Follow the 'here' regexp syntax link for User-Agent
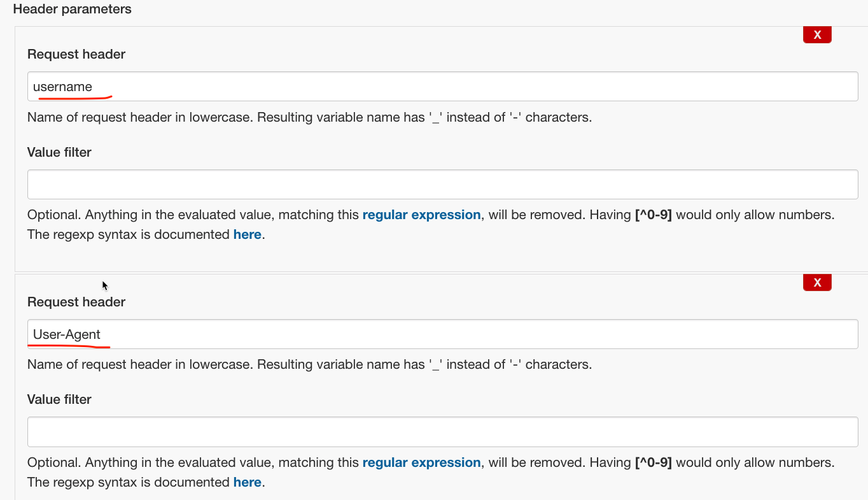The image size is (868, 500). point(247,482)
